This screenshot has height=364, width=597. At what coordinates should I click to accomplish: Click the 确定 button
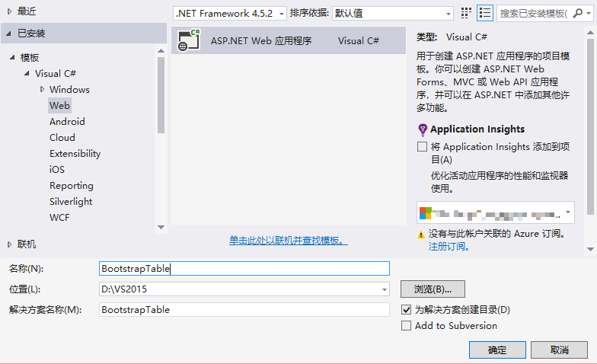pyautogui.click(x=497, y=350)
